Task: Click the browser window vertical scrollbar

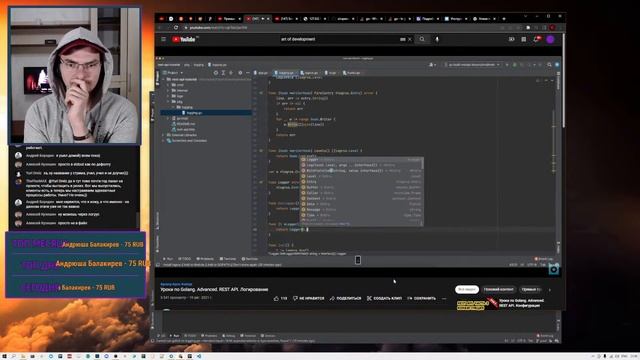Action: [563, 80]
